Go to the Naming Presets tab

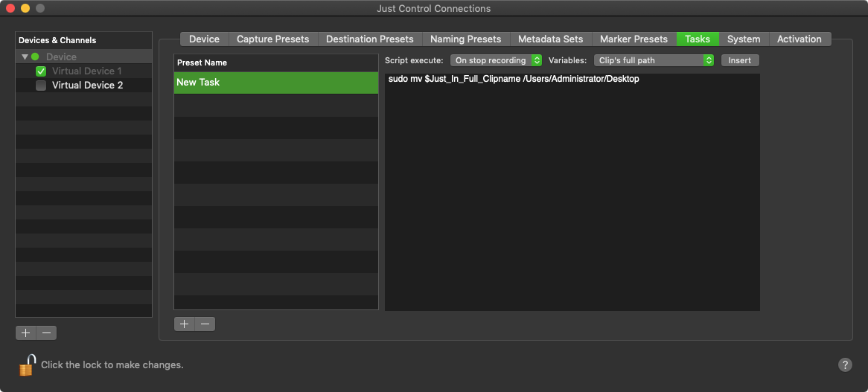point(465,39)
